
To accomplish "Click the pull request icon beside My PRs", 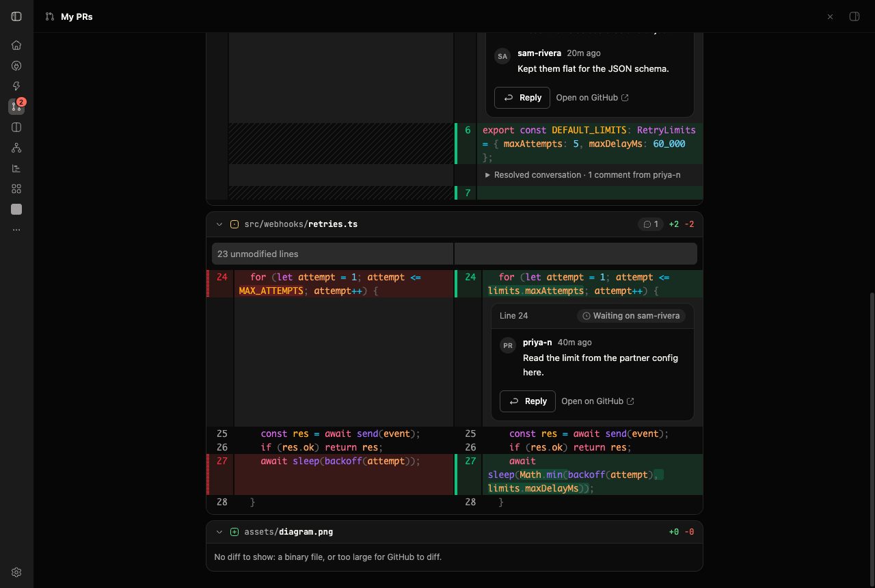I will (49, 16).
